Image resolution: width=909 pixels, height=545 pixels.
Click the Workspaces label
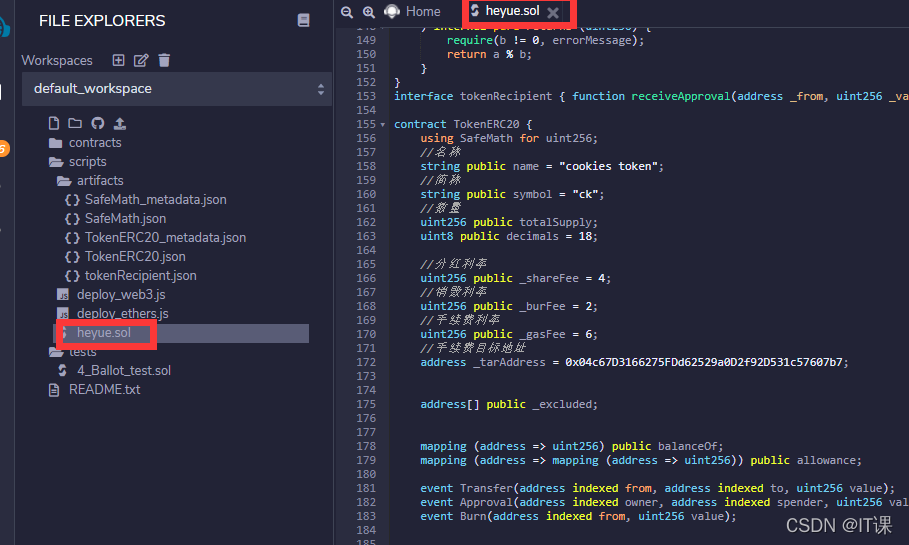click(x=57, y=60)
